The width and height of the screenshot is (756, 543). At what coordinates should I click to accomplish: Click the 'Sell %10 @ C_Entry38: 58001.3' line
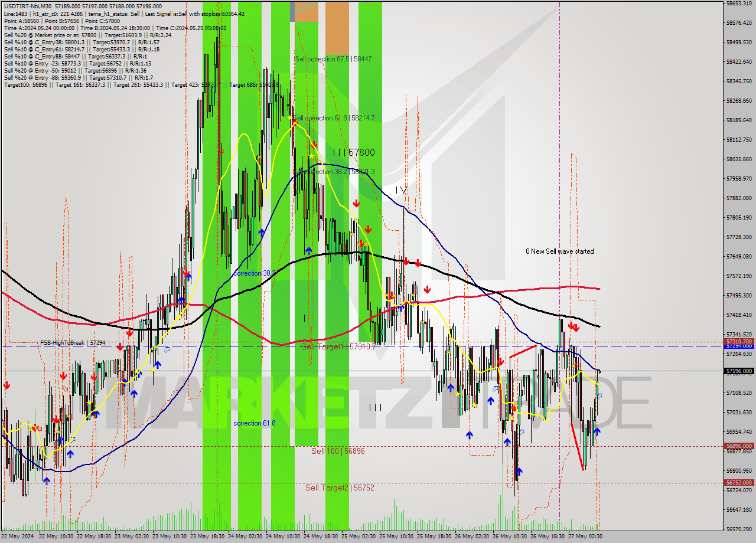82,42
